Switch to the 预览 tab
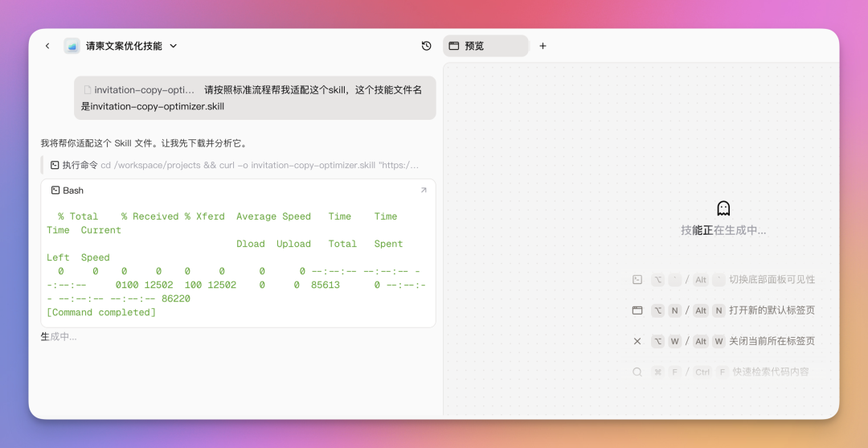The height and width of the screenshot is (448, 868). point(485,46)
